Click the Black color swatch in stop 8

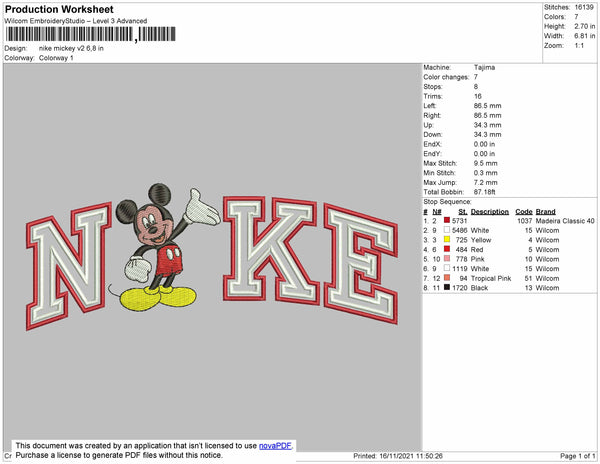(447, 287)
